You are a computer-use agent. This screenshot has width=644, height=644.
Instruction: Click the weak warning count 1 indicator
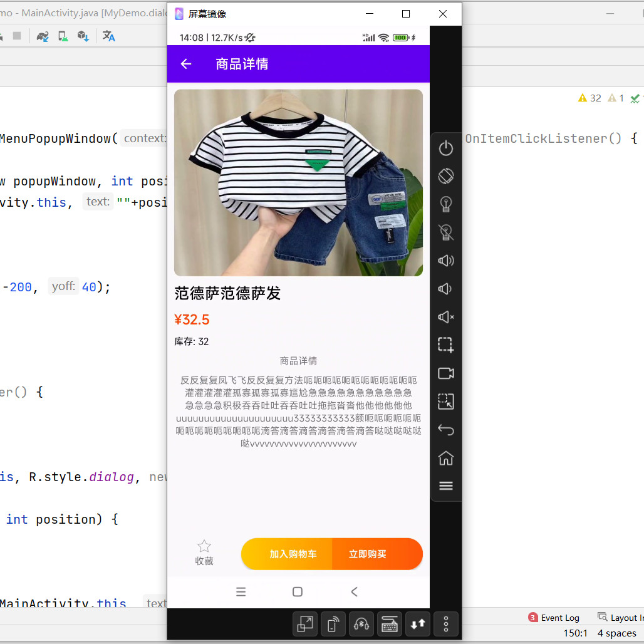click(616, 98)
